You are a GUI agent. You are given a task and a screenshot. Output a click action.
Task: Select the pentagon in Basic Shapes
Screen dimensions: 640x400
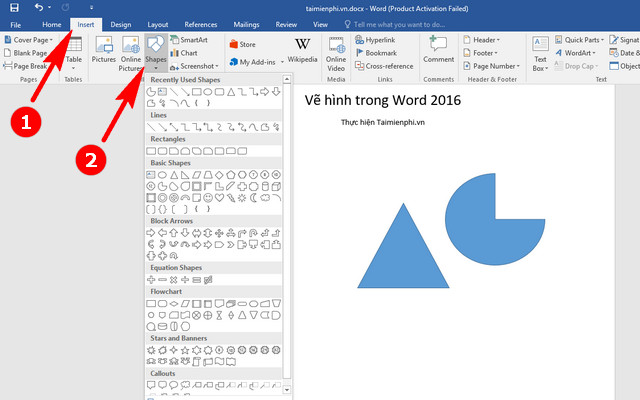point(231,175)
